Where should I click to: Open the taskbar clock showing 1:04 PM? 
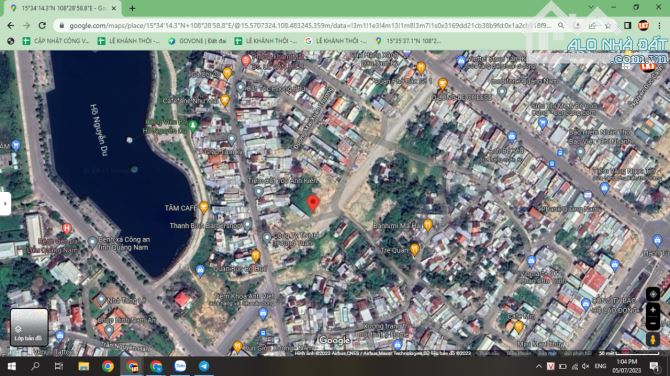[627, 366]
